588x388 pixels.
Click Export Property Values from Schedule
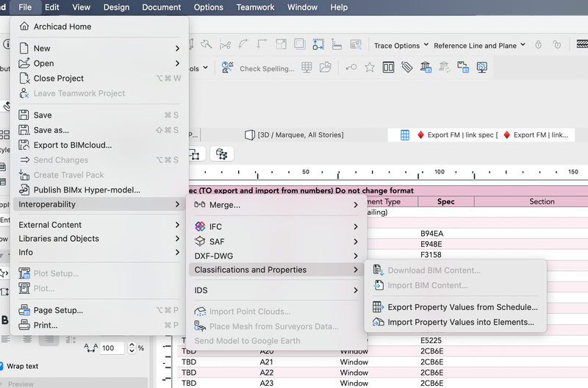462,307
